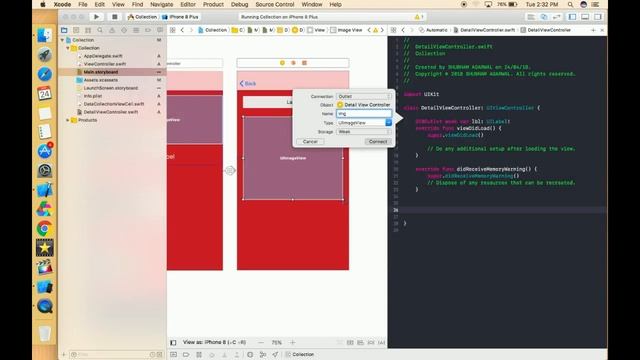Open the Editor menu

(188, 4)
